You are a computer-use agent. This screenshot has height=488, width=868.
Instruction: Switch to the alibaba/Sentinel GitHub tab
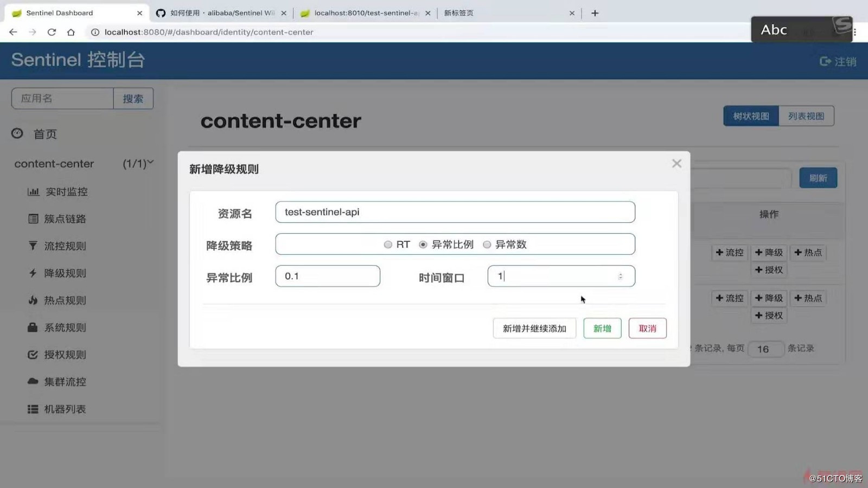[221, 13]
